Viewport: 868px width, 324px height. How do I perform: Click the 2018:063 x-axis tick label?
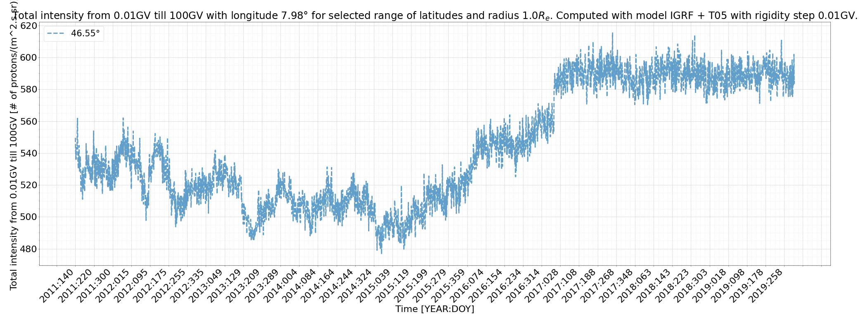pyautogui.click(x=635, y=285)
